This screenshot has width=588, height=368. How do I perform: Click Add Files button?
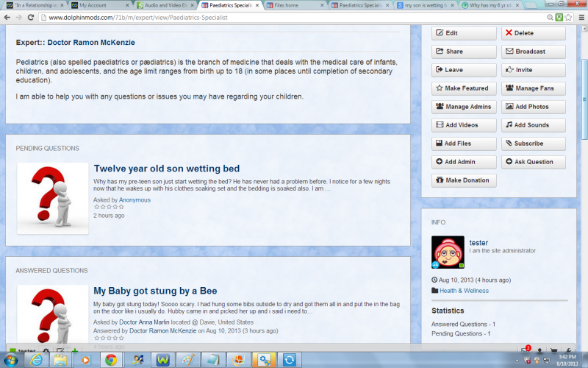tap(464, 144)
